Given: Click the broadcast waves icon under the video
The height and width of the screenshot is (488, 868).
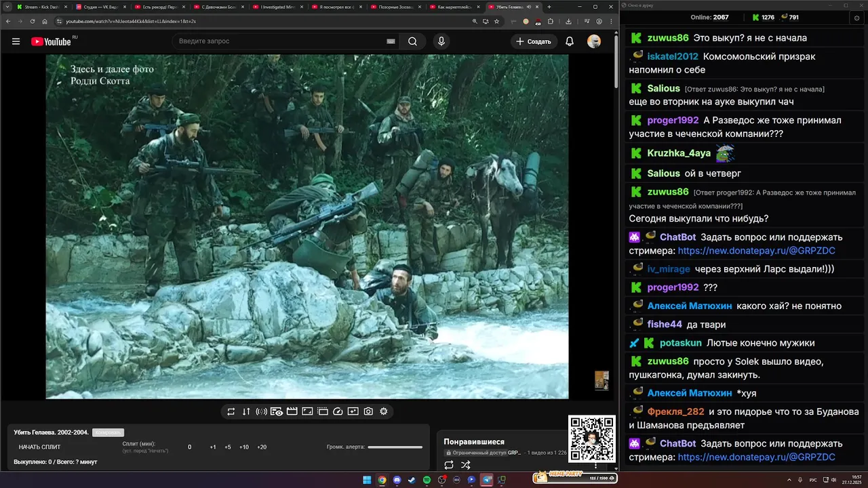Looking at the screenshot, I should (262, 411).
